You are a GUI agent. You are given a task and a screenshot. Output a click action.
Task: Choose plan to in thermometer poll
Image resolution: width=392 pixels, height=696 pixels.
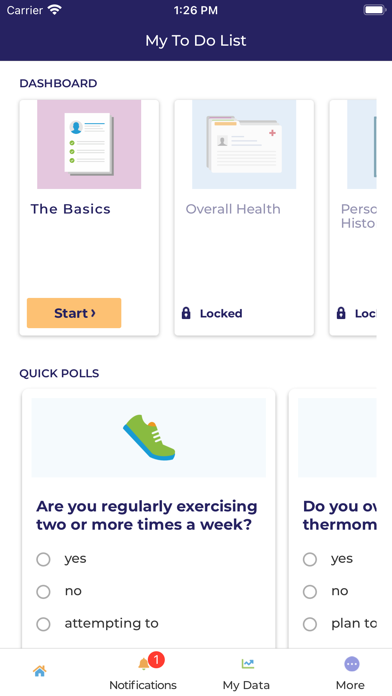310,624
